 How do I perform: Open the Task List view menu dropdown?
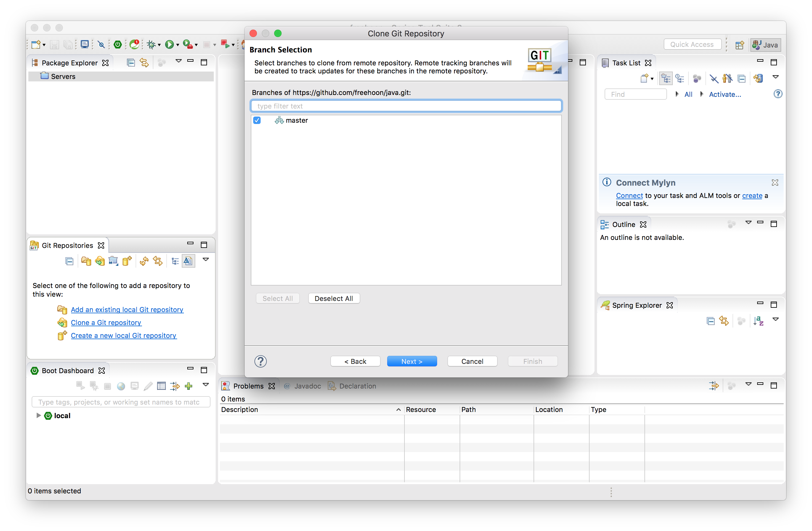tap(775, 77)
